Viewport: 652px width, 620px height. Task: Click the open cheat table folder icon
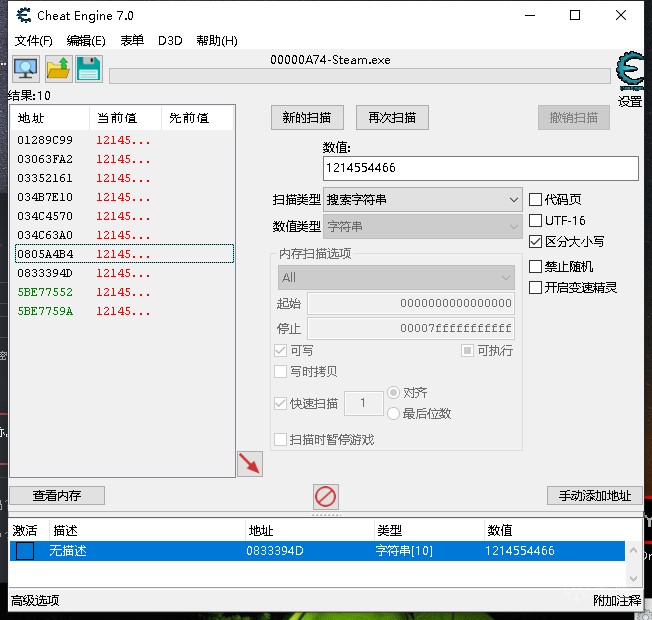click(x=58, y=69)
